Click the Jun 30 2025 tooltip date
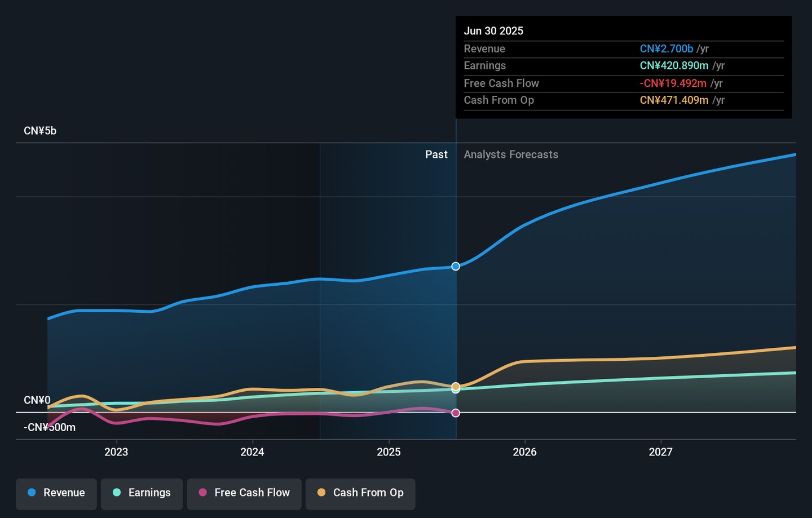 click(x=493, y=31)
